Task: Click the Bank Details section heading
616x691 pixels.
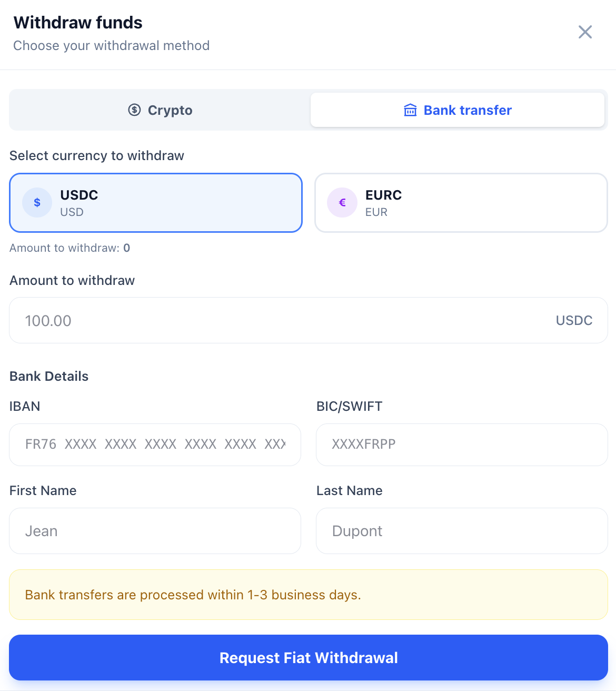Action: click(x=49, y=376)
